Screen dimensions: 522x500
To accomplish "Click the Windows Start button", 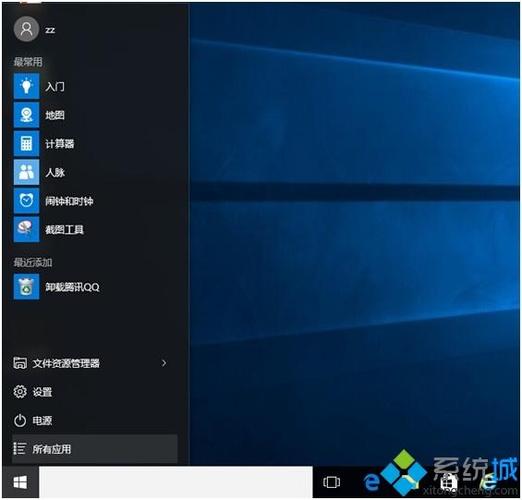I will point(20,482).
